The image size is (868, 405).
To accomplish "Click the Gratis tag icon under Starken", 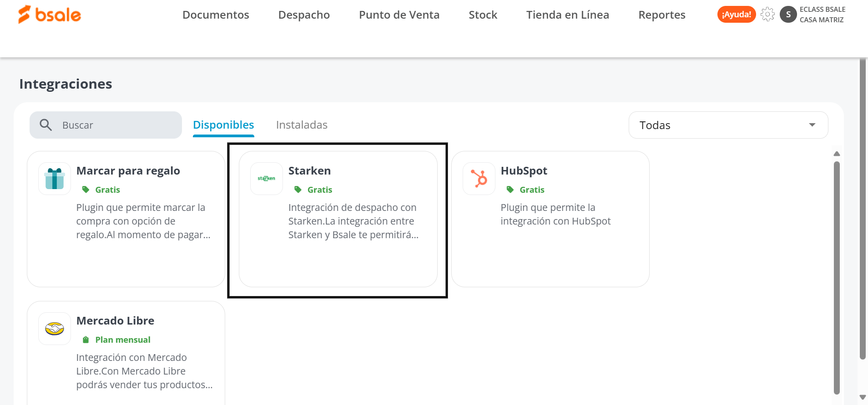I will [298, 190].
